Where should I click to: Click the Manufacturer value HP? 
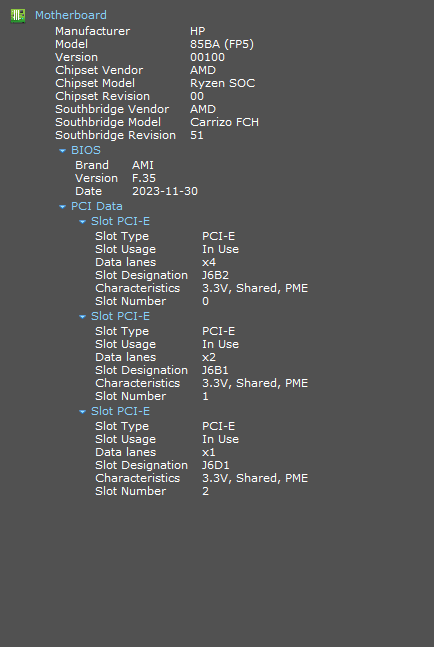198,31
